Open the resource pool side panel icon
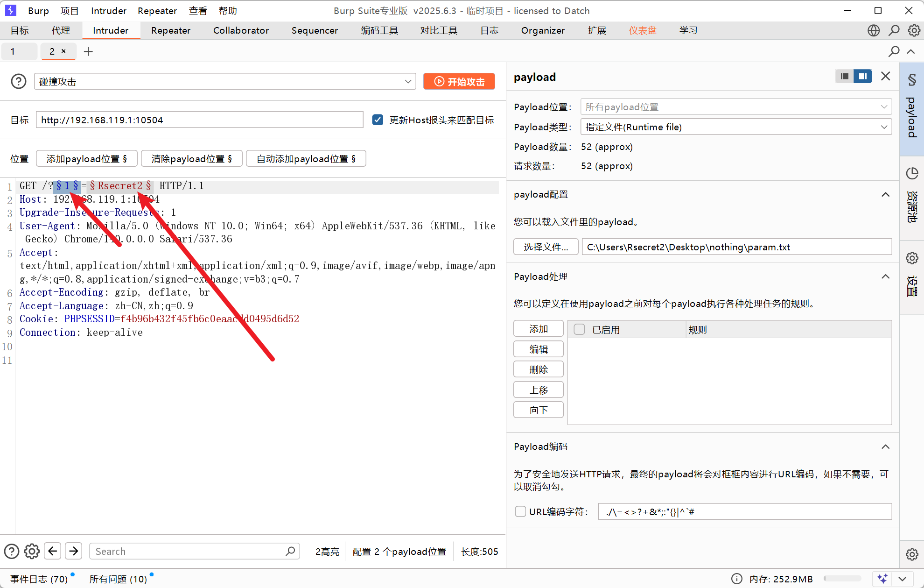Viewport: 924px width, 588px height. click(x=912, y=174)
